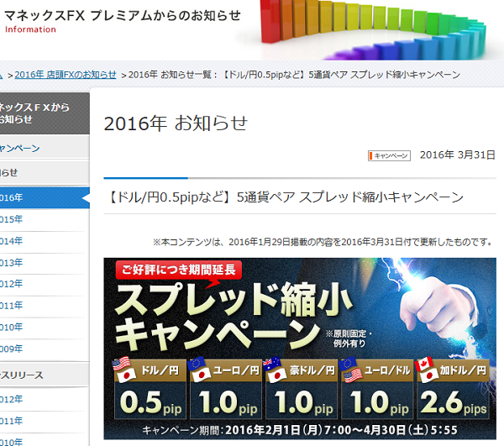
Task: Click the rainbow domino header graphic
Action: coord(373,29)
